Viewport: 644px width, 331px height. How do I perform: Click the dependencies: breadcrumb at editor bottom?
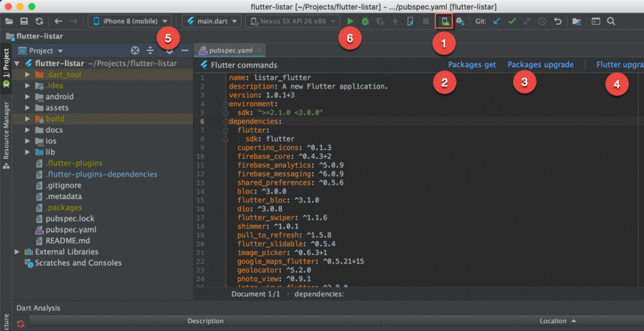[319, 294]
